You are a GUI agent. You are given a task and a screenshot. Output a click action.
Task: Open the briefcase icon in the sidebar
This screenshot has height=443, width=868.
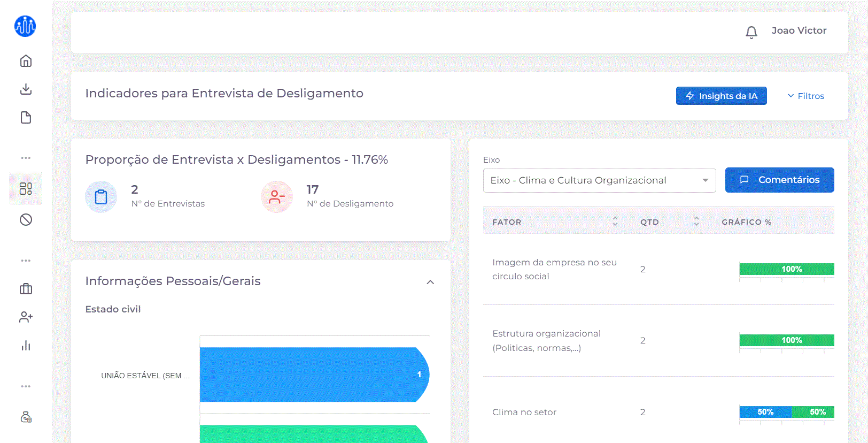point(26,289)
